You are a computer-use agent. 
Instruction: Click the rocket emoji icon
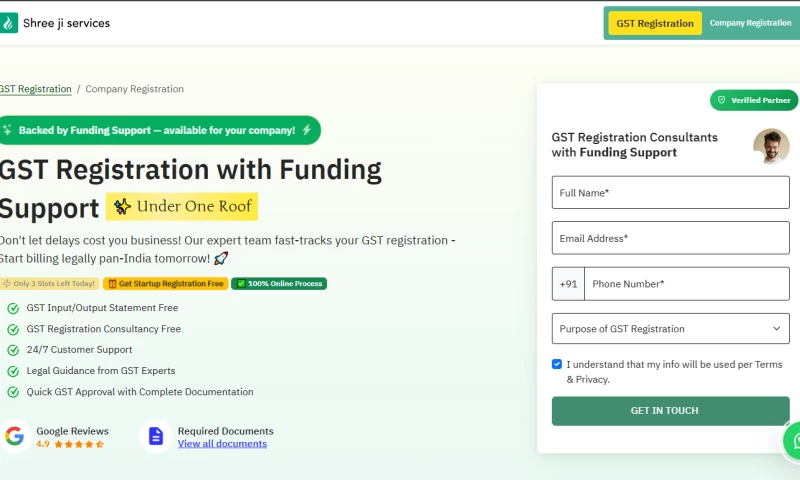(221, 258)
